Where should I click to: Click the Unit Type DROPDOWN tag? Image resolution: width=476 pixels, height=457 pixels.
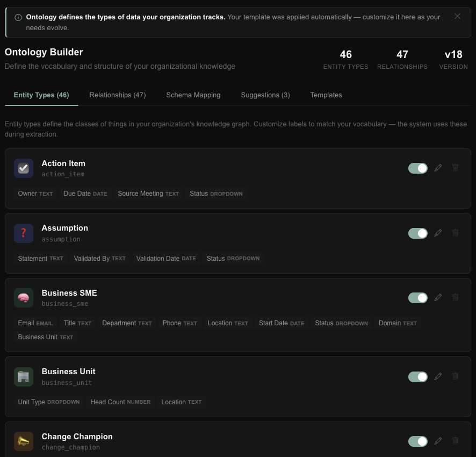(48, 402)
